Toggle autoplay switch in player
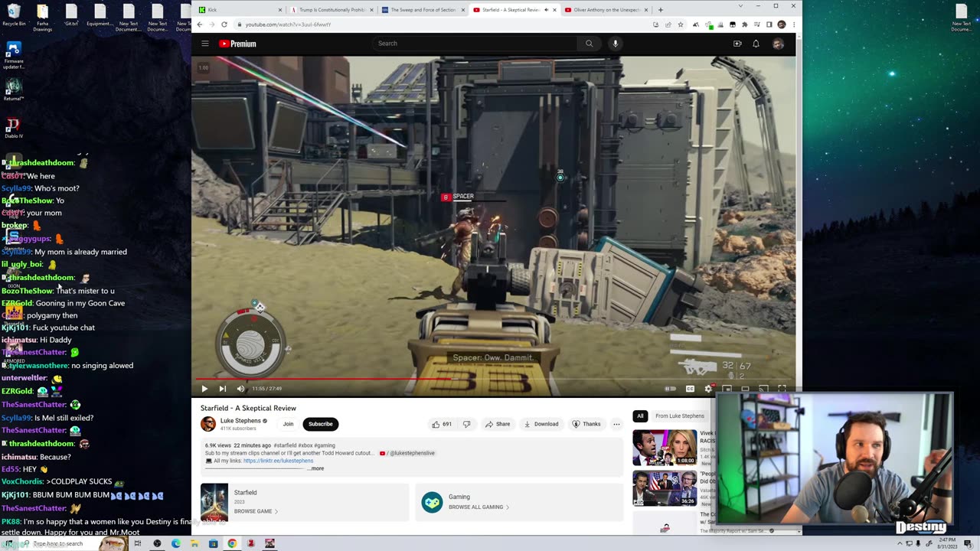The height and width of the screenshot is (551, 980). coord(671,389)
